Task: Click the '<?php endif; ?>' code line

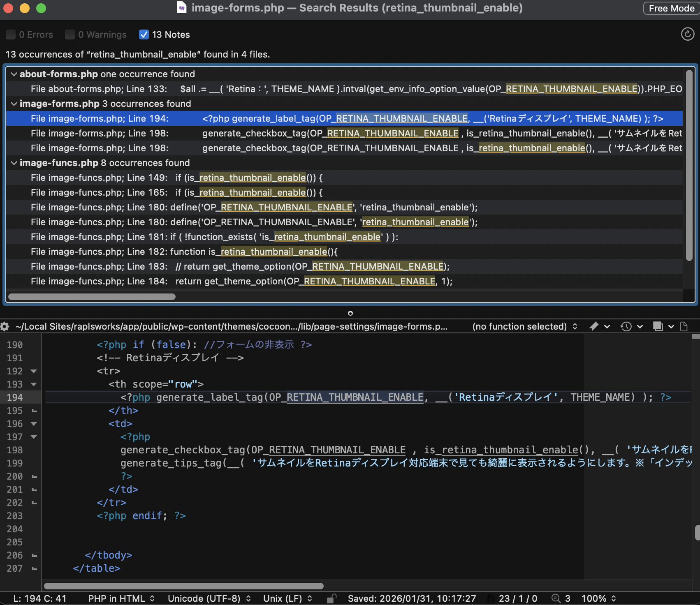Action: coord(141,516)
